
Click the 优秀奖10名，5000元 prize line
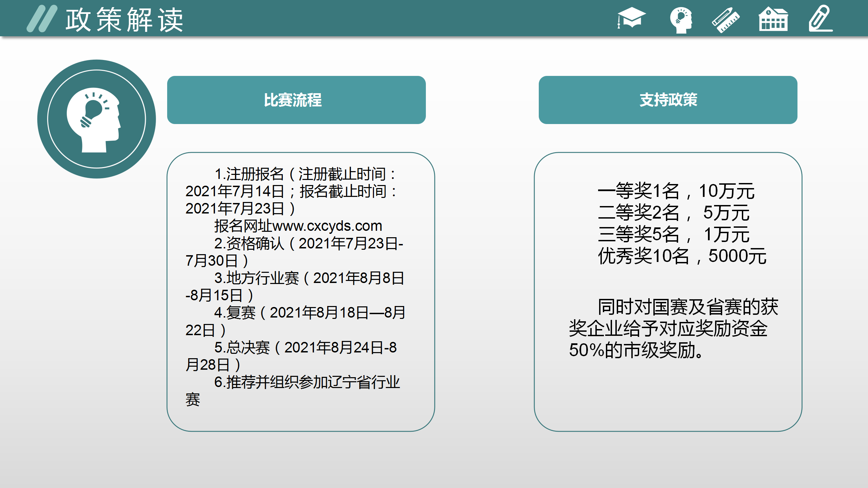(x=682, y=256)
